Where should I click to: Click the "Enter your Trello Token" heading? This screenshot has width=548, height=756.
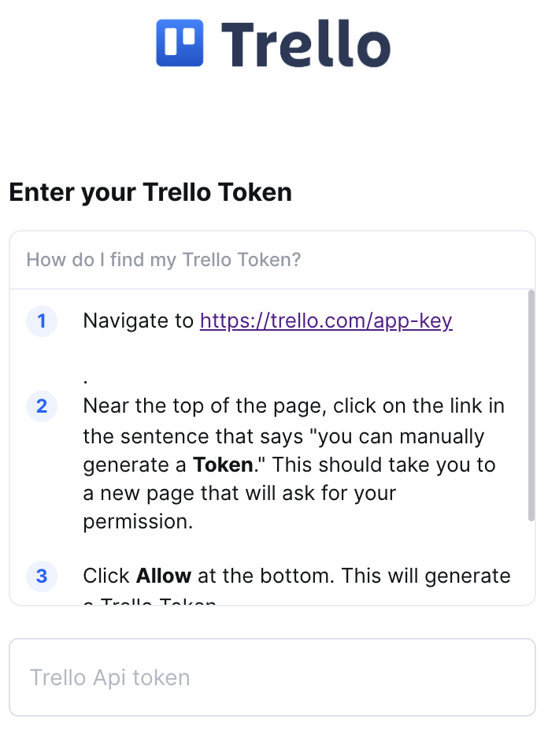[150, 192]
